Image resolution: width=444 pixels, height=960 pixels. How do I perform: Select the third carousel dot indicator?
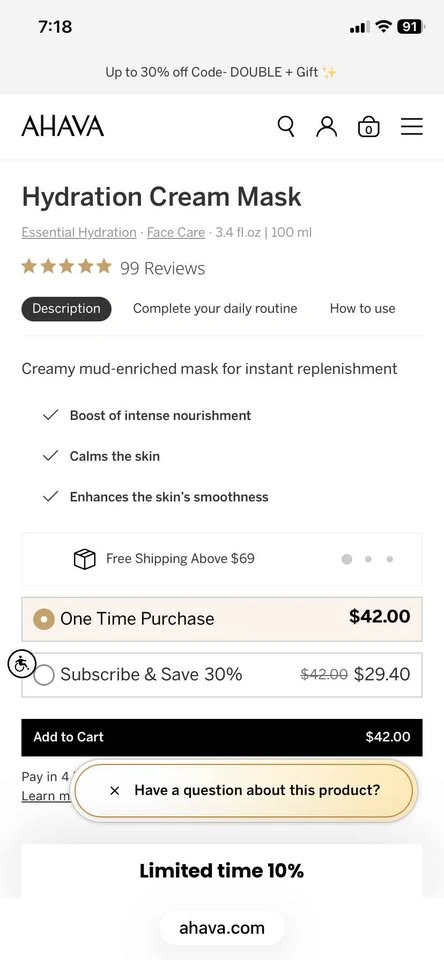coord(389,559)
